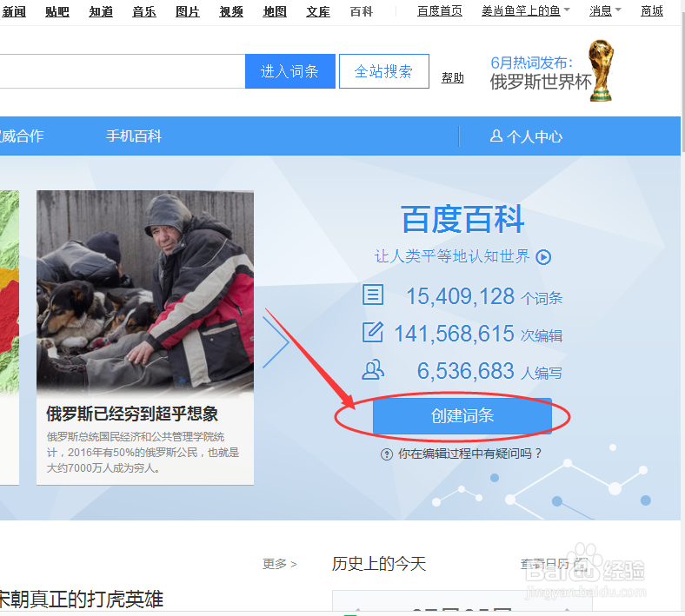This screenshot has height=616, width=685.
Task: Click the carousel next arrow chevron
Action: (276, 341)
